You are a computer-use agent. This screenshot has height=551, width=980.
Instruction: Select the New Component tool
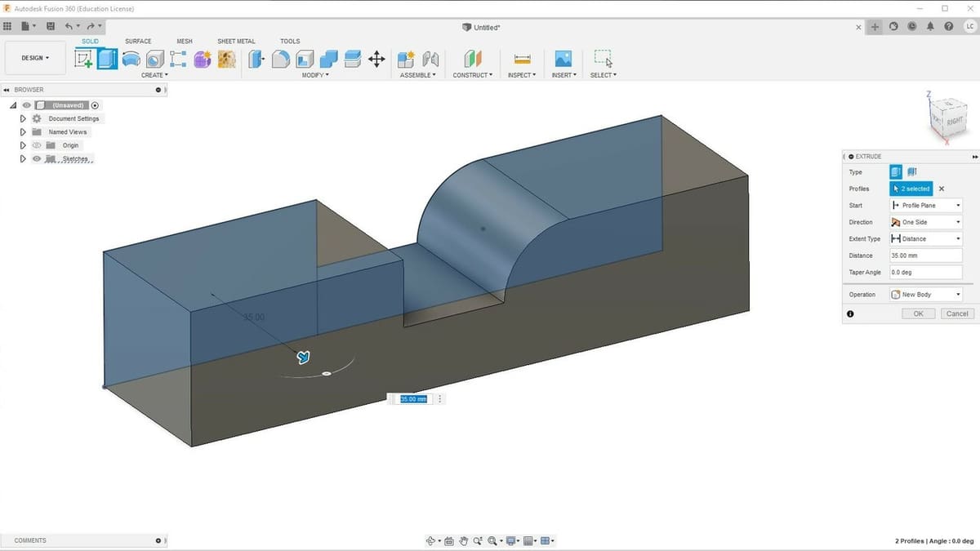coord(406,59)
